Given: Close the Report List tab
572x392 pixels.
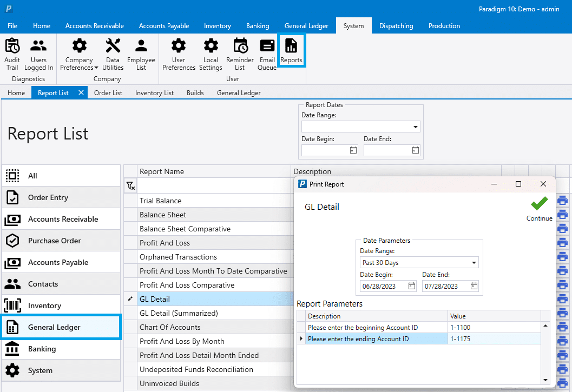Looking at the screenshot, I should pyautogui.click(x=81, y=92).
